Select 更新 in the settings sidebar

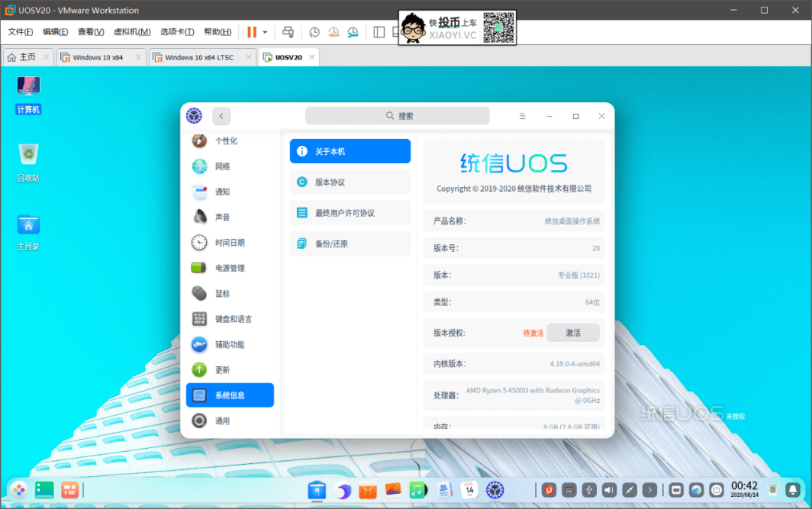point(230,369)
